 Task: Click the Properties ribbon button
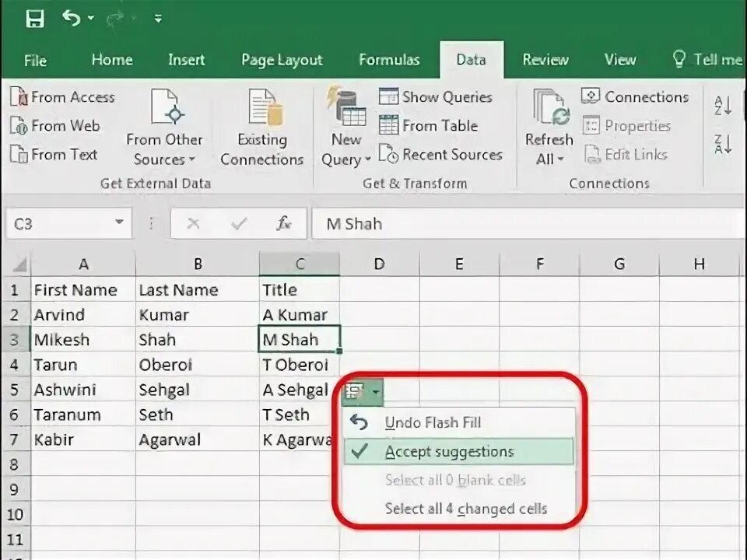coord(626,126)
